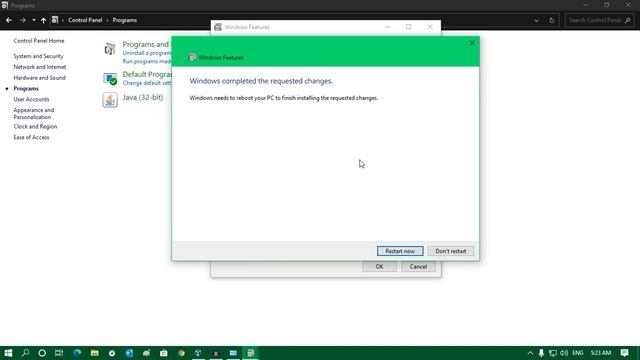
Task: Click Programs in the address breadcrumb
Action: point(124,20)
